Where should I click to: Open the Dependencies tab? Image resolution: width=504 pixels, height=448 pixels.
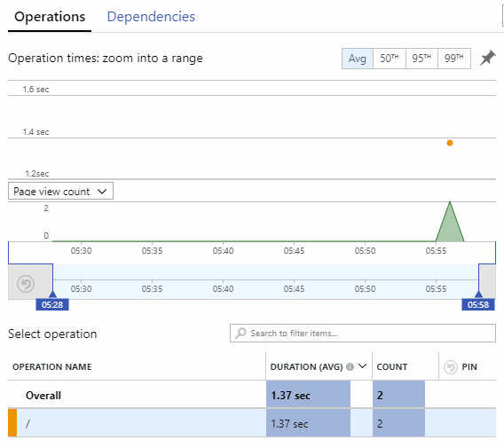tap(151, 17)
